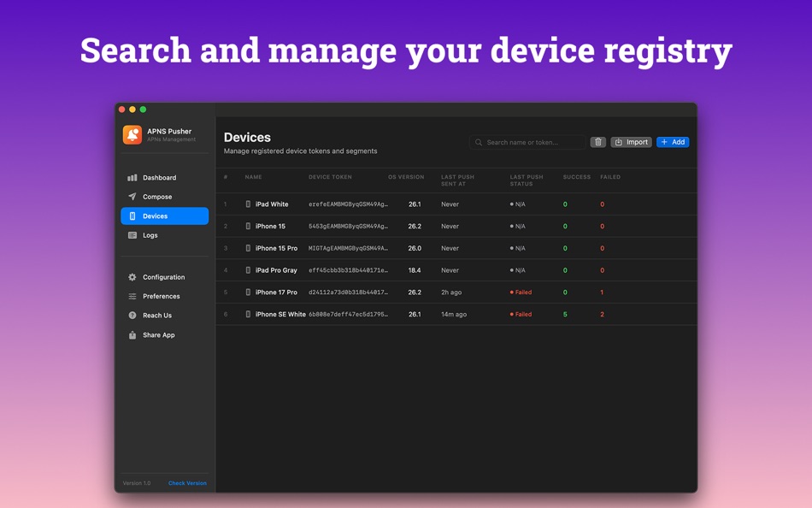Click token starting with 5453gEAMBMGB
Image resolution: width=812 pixels, height=508 pixels.
pos(348,226)
